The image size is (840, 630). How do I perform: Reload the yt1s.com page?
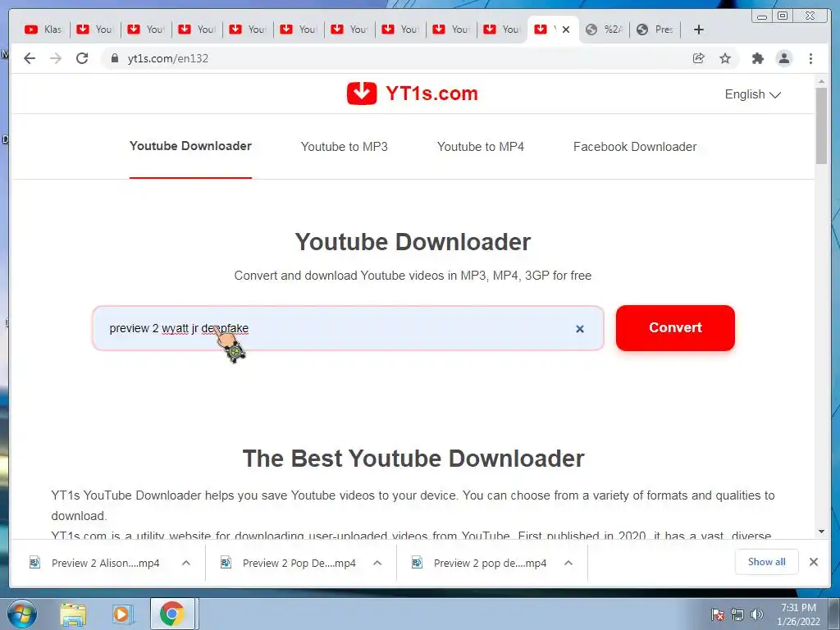coord(82,58)
